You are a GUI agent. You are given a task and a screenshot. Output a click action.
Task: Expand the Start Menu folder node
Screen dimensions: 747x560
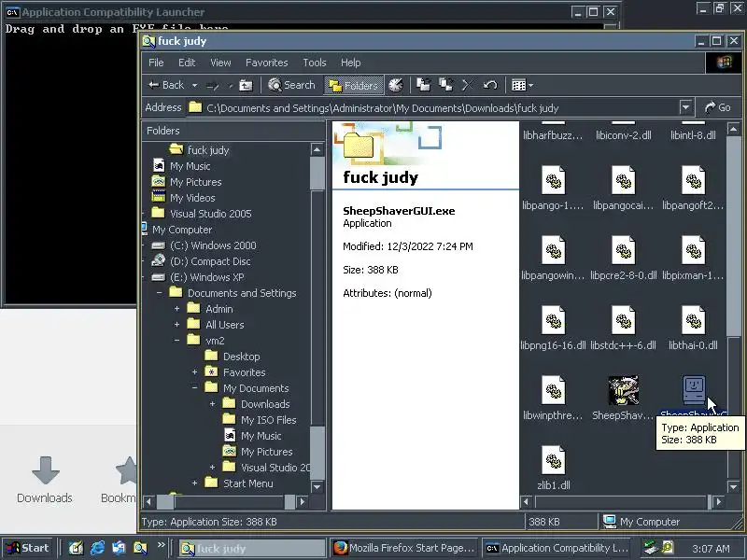click(194, 483)
